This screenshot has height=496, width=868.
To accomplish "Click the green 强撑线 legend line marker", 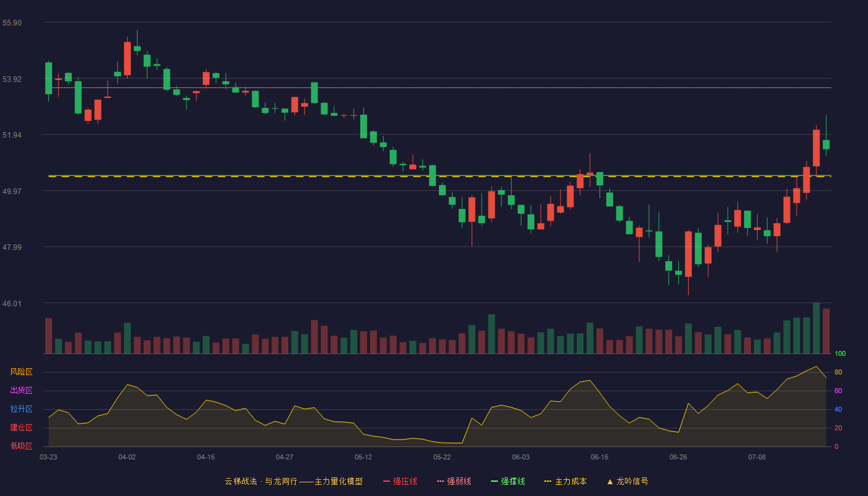I will point(495,481).
